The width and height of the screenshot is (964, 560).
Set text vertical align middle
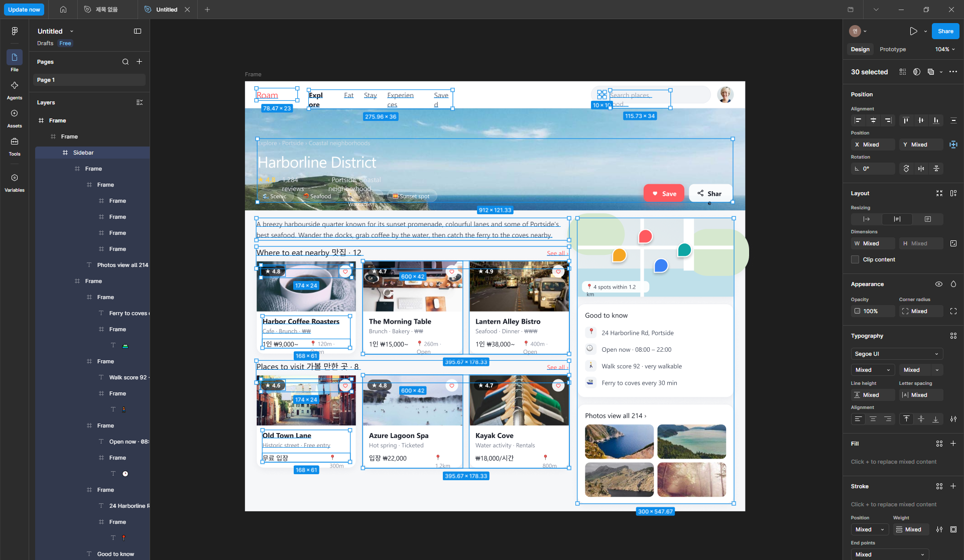point(921,419)
